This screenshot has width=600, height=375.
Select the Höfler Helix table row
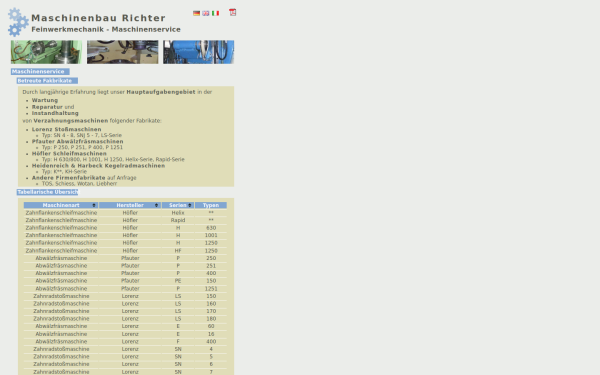tap(125, 213)
